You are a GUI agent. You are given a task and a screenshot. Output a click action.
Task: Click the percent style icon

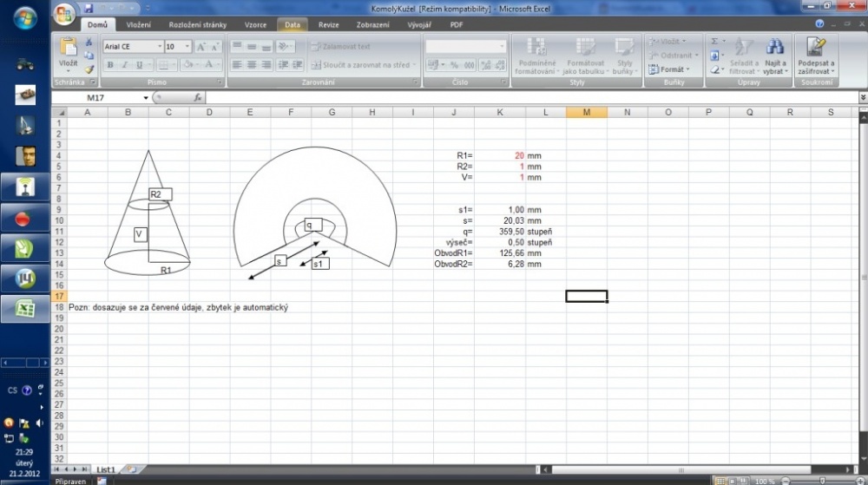[x=455, y=65]
